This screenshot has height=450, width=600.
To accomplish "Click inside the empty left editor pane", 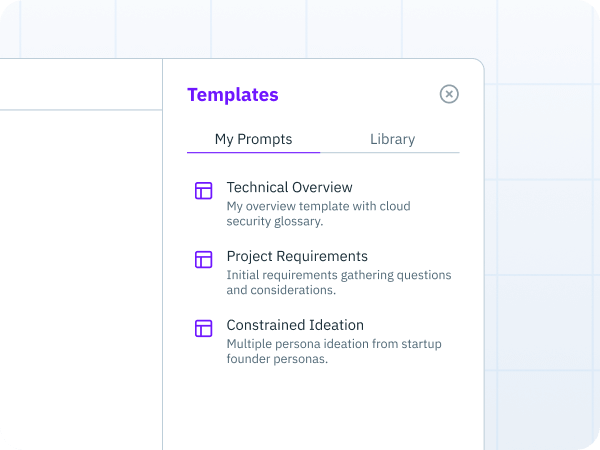I will (x=81, y=279).
